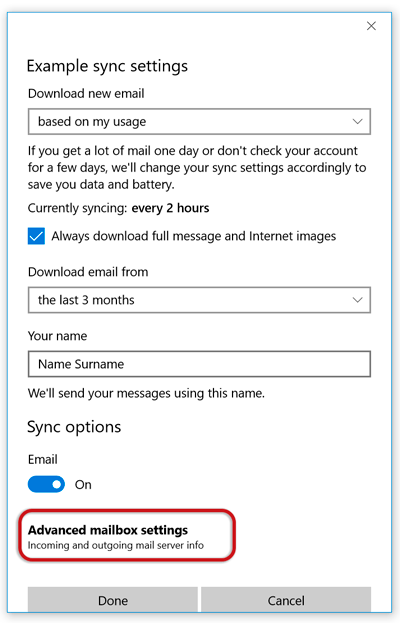Open the 'the last 3 months' dropdown
400x623 pixels.
click(x=199, y=300)
